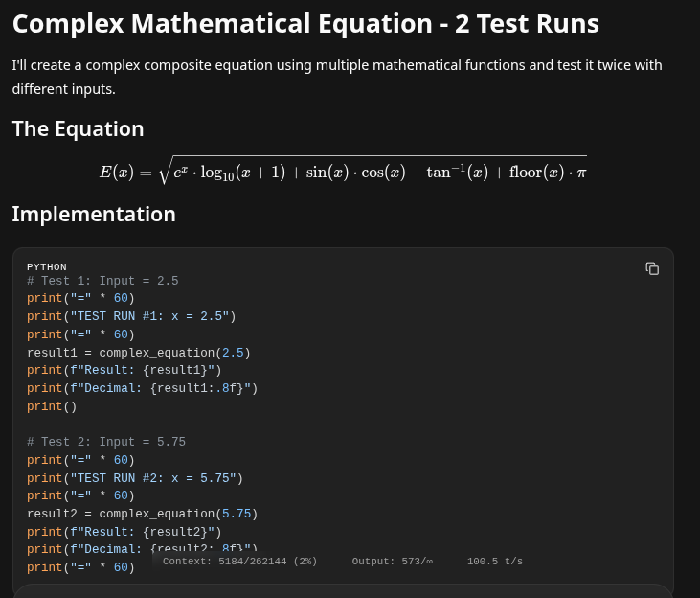The image size is (700, 598).
Task: Click the empty print() line
Action: 52,407
